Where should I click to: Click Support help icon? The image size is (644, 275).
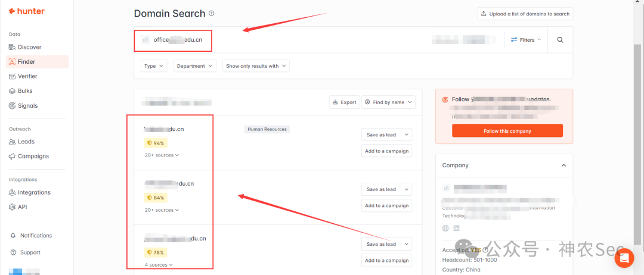point(13,252)
